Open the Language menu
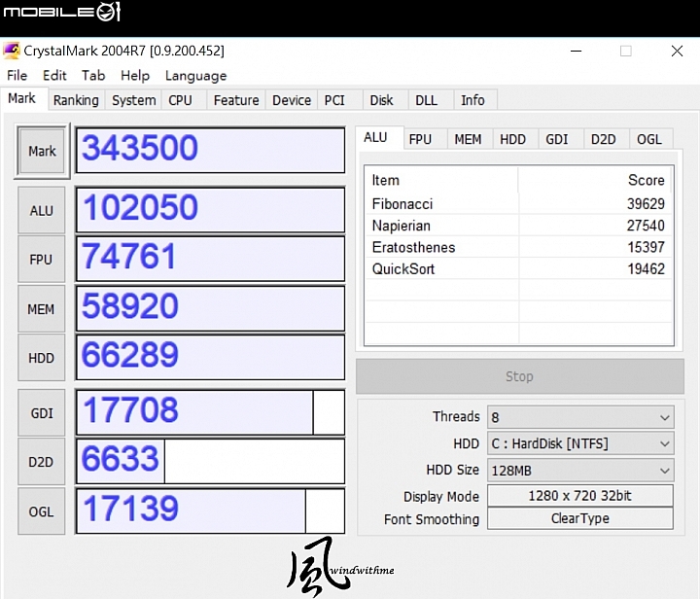The height and width of the screenshot is (599, 700). (x=195, y=76)
